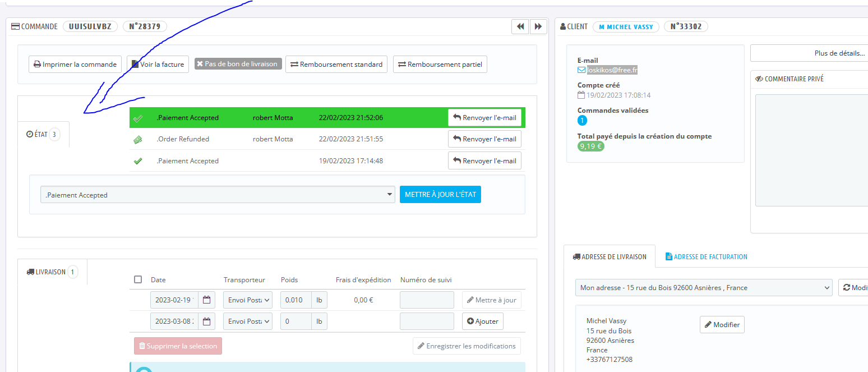The height and width of the screenshot is (372, 868).
Task: Open Remboursement partiel
Action: pyautogui.click(x=440, y=64)
